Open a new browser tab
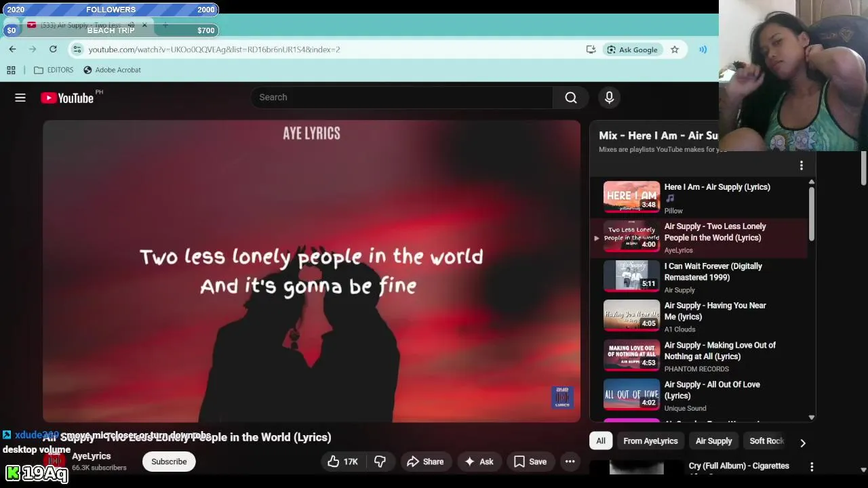The image size is (868, 488). 165,25
